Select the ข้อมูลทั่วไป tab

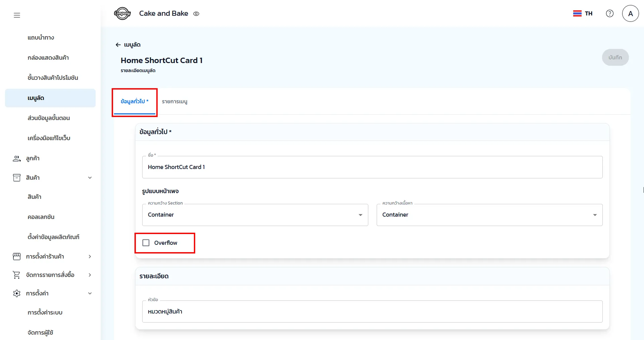(134, 102)
